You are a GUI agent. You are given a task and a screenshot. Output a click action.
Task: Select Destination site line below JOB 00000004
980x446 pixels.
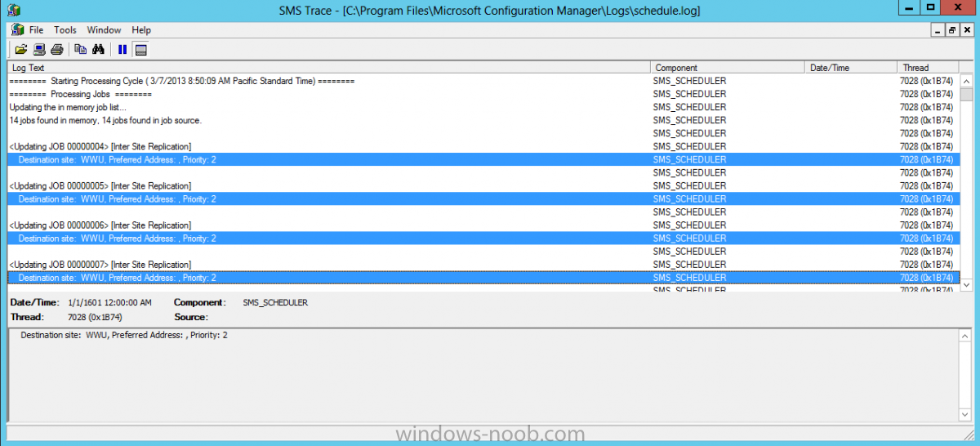point(483,159)
